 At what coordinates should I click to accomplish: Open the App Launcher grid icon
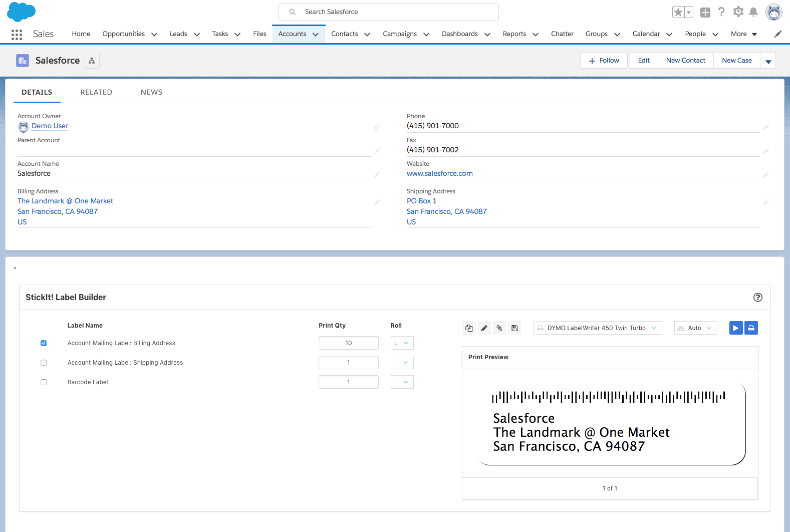[17, 34]
